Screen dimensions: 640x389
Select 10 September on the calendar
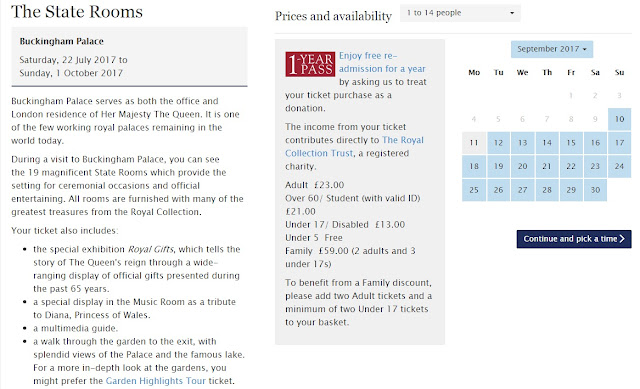(x=619, y=119)
